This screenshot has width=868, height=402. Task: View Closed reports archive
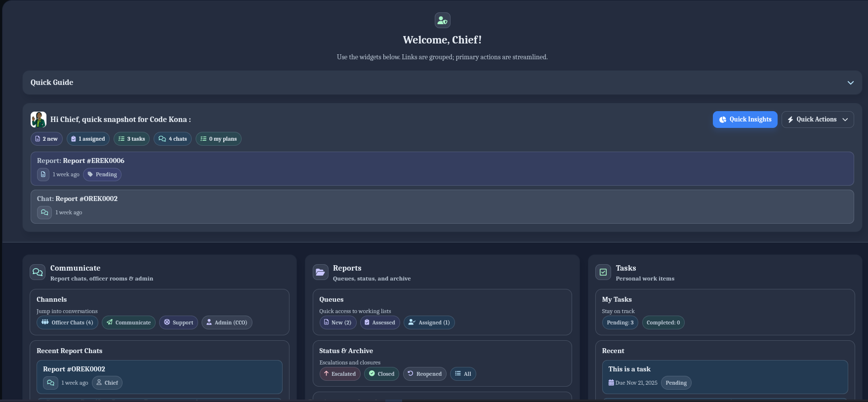[x=381, y=374]
